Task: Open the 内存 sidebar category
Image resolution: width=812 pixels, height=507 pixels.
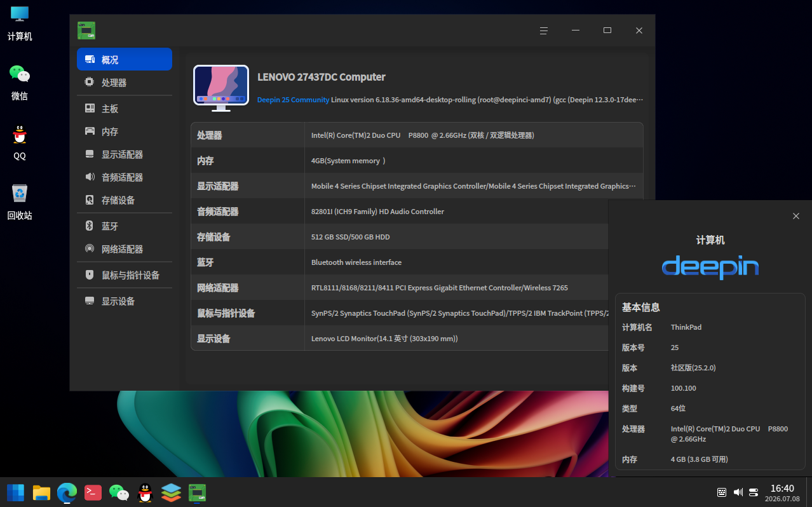Action: pos(125,132)
